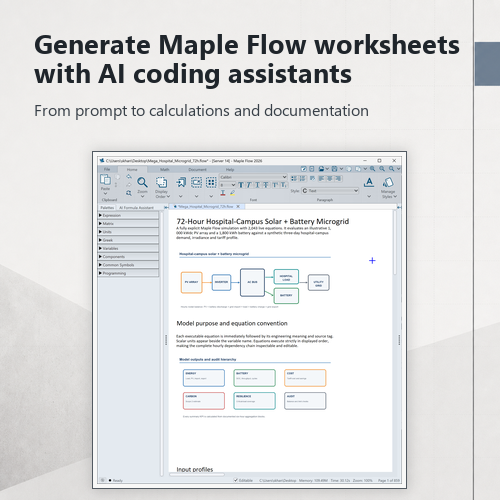Click the red CARBON card

coord(204,401)
